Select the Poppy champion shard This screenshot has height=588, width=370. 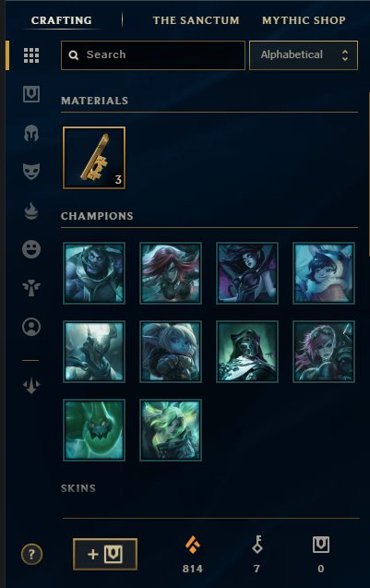click(171, 352)
